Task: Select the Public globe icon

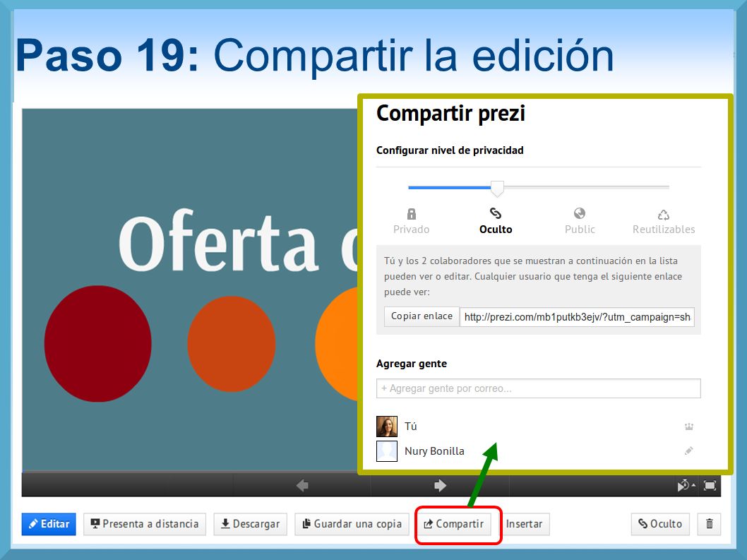Action: [x=579, y=213]
